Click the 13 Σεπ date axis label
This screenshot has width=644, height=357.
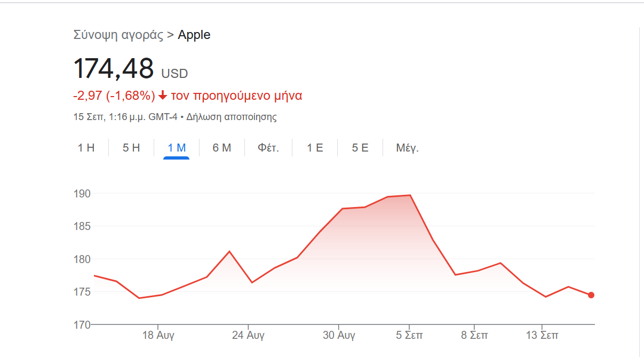(542, 336)
